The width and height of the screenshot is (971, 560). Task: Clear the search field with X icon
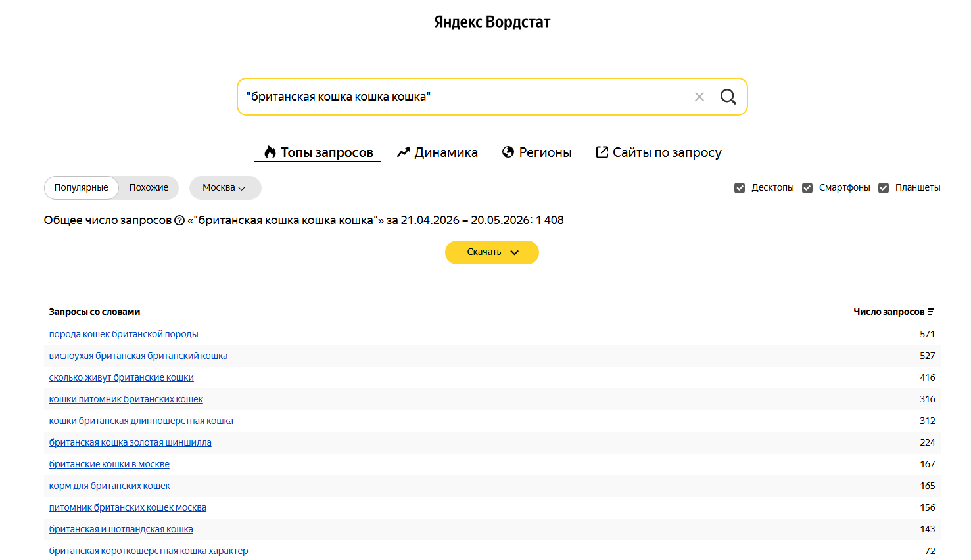click(699, 97)
